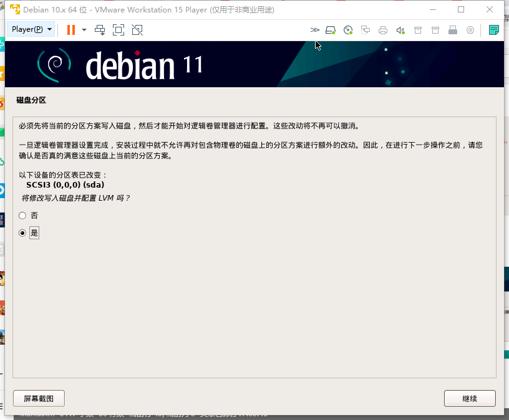Select the 否 radio option
Screen dimensions: 509x420
point(22,216)
